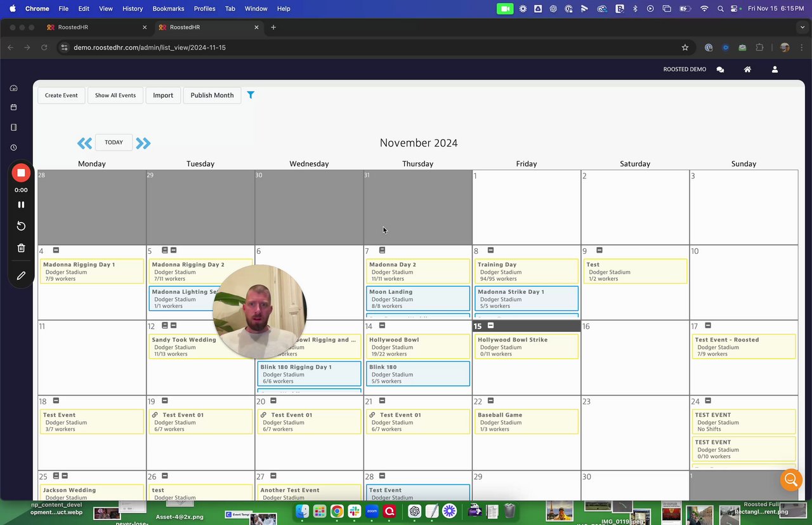The height and width of the screenshot is (525, 812).
Task: Collapse November 24 with the minus icon
Action: pos(708,401)
